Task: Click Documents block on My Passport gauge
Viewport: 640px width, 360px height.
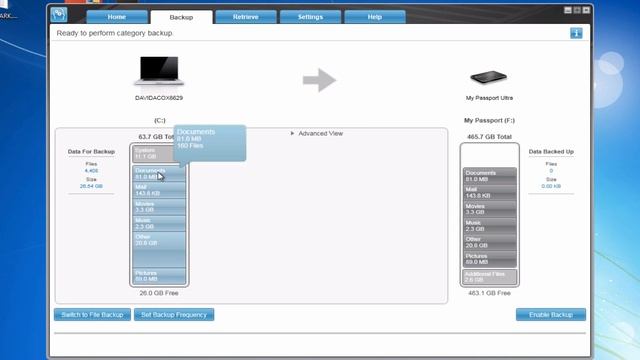Action: (489, 176)
